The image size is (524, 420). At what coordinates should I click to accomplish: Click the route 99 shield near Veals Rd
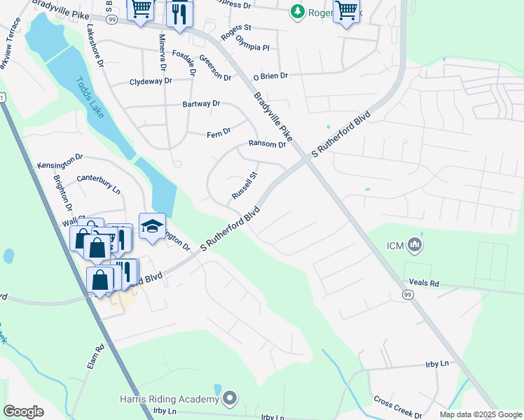click(x=408, y=295)
